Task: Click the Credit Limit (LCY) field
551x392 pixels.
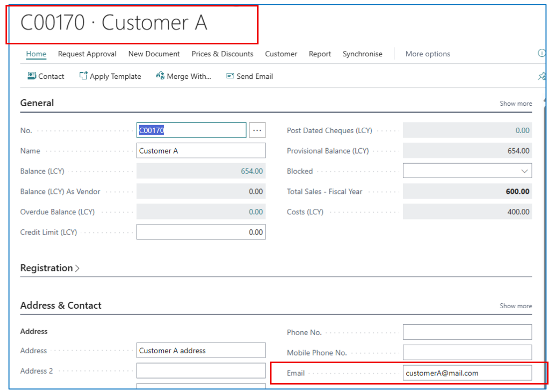Action: pyautogui.click(x=201, y=232)
